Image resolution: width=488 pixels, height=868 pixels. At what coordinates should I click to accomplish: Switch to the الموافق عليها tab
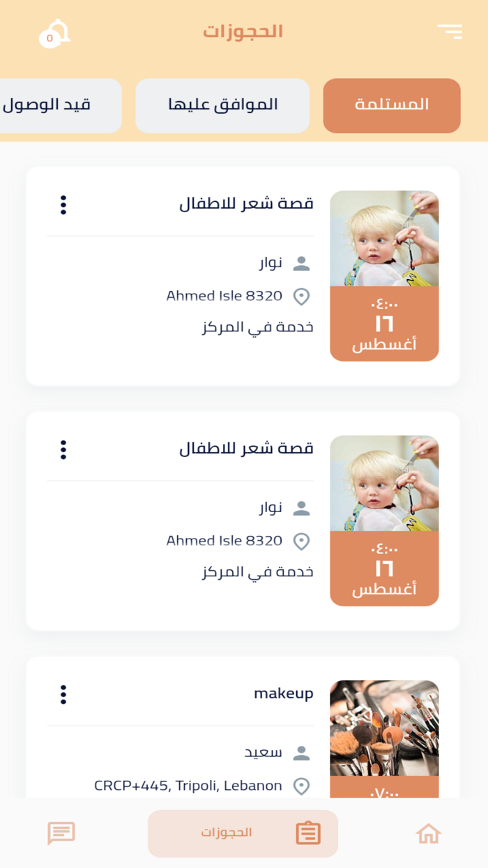(x=222, y=105)
